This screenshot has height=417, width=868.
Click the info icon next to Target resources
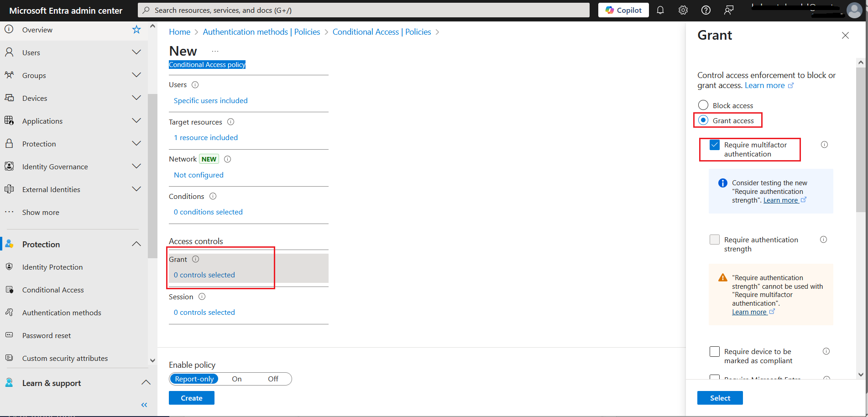[x=231, y=122]
